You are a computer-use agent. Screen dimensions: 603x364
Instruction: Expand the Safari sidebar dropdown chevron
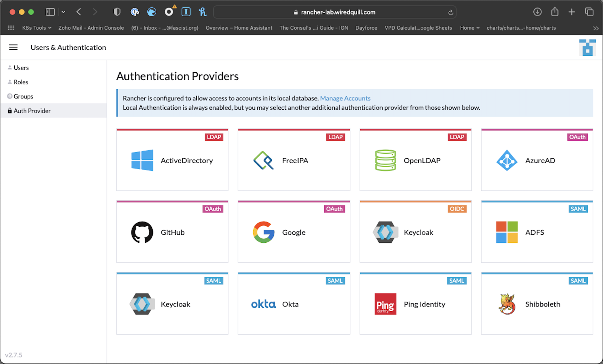point(63,12)
